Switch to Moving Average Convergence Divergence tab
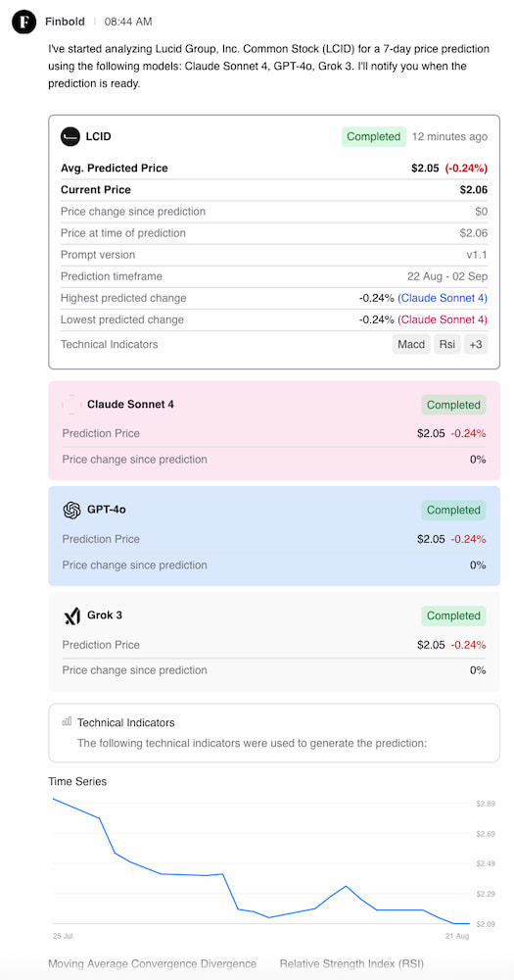This screenshot has width=514, height=980. [153, 963]
